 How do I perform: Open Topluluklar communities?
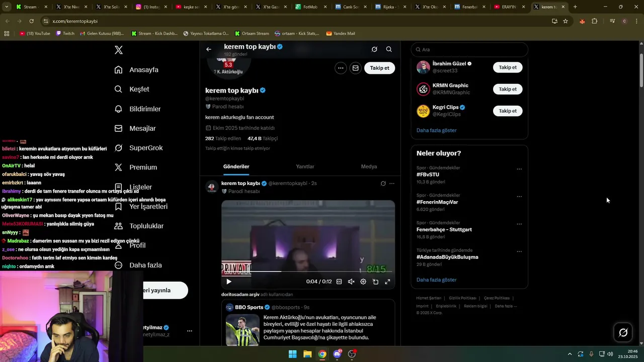coord(139,226)
